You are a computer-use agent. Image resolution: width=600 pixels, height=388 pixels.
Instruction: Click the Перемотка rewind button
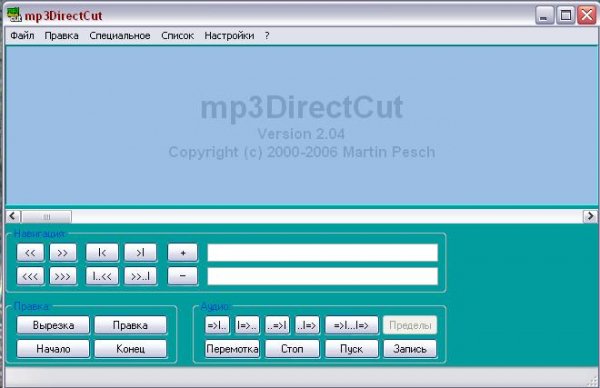click(232, 349)
